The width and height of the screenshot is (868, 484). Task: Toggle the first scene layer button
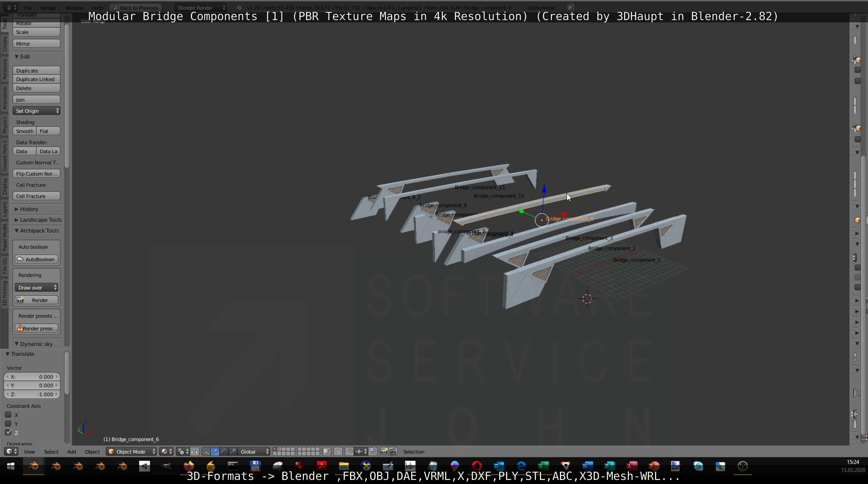[275, 449]
